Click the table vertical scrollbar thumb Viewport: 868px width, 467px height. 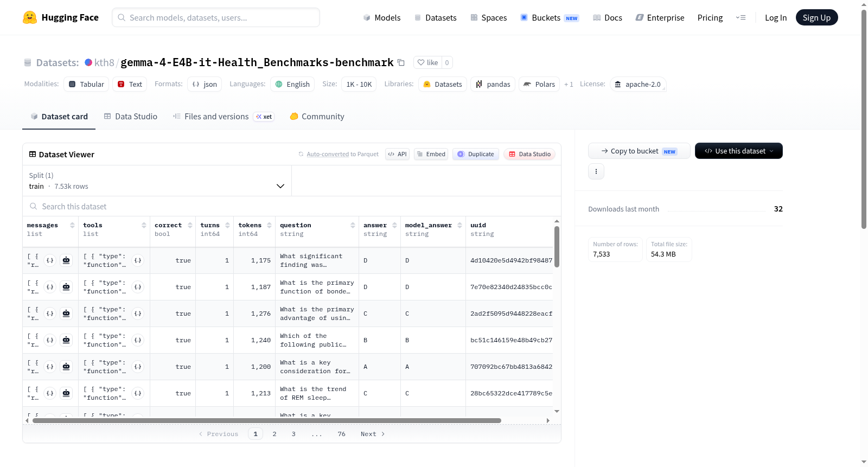557,247
